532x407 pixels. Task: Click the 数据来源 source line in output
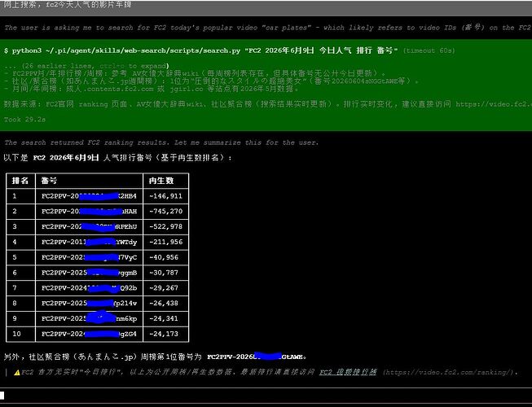point(268,104)
